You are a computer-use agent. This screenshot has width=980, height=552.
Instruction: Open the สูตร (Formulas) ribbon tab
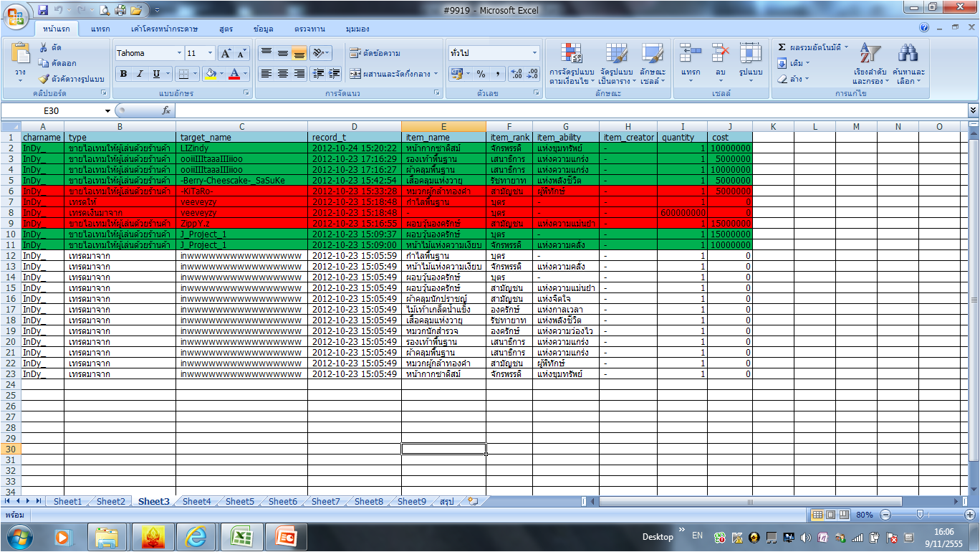226,29
